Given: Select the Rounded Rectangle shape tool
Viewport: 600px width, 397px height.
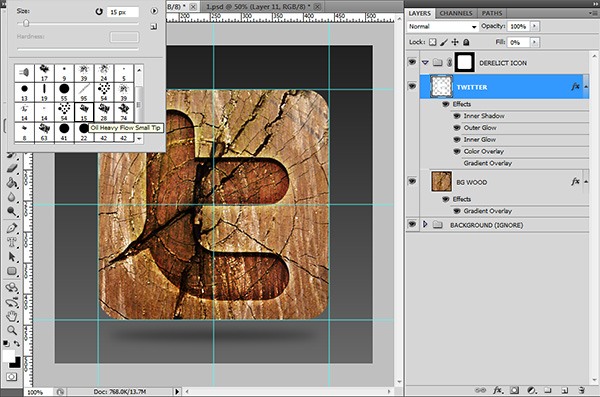Looking at the screenshot, I should coord(12,271).
